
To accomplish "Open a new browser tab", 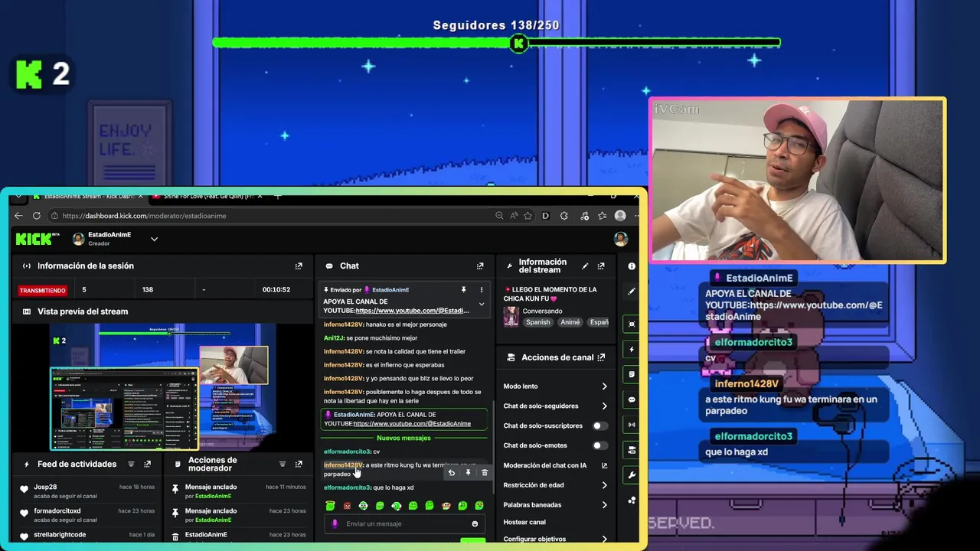I will coord(277,197).
